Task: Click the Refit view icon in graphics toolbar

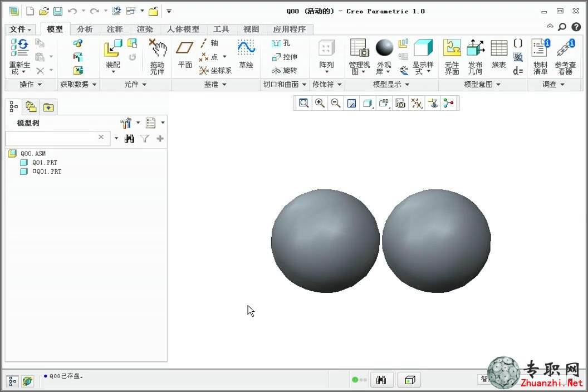Action: pos(304,103)
